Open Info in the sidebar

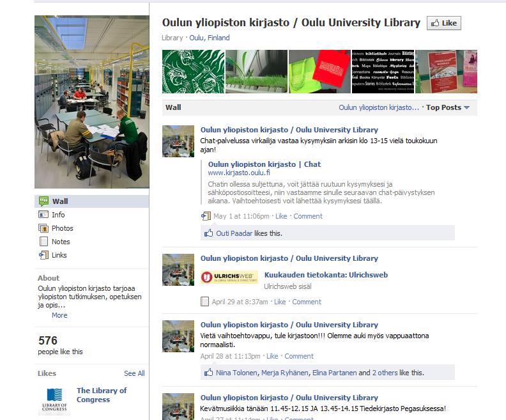(58, 215)
